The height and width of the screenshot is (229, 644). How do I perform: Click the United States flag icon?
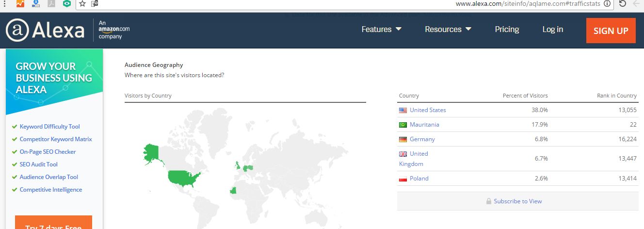(403, 110)
